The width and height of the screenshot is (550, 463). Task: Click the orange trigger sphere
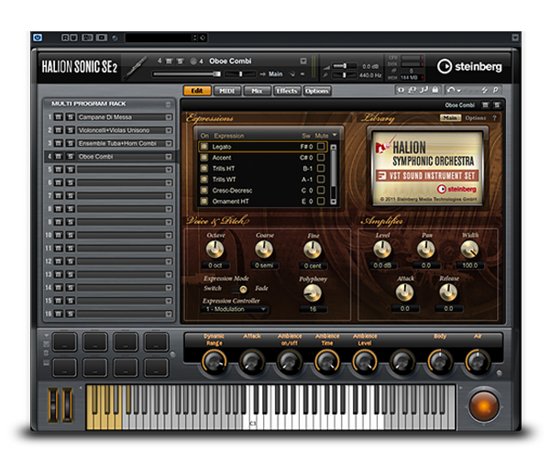(484, 406)
